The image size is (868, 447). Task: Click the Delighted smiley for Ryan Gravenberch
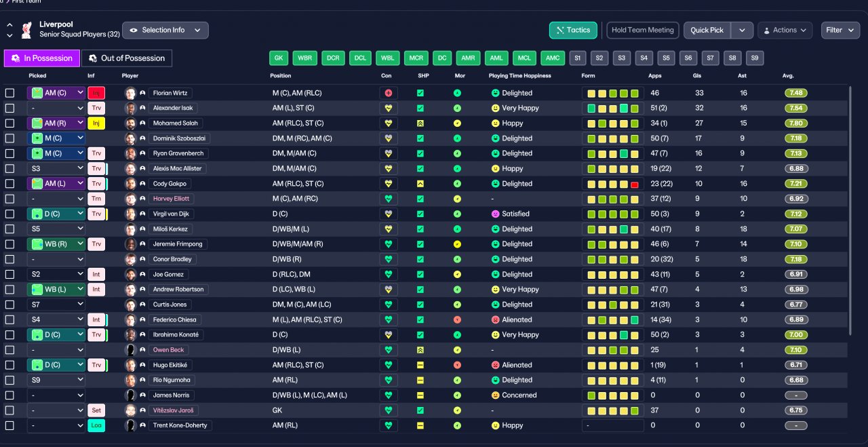click(x=495, y=153)
